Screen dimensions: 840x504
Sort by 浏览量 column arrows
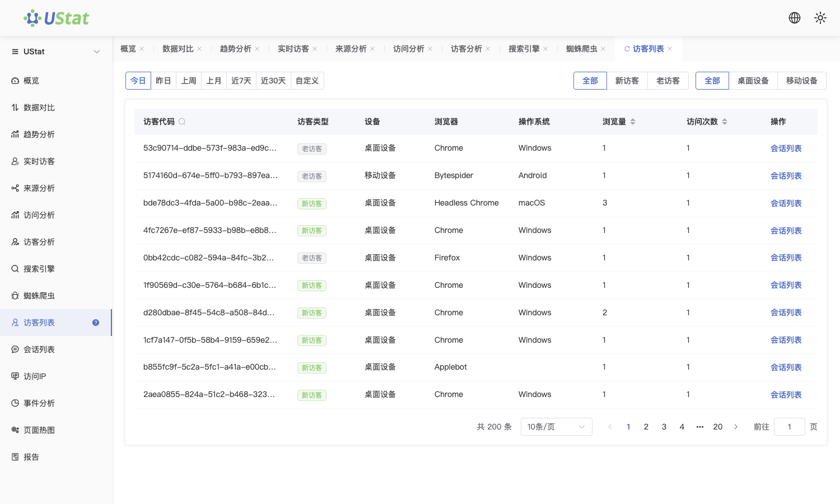633,122
